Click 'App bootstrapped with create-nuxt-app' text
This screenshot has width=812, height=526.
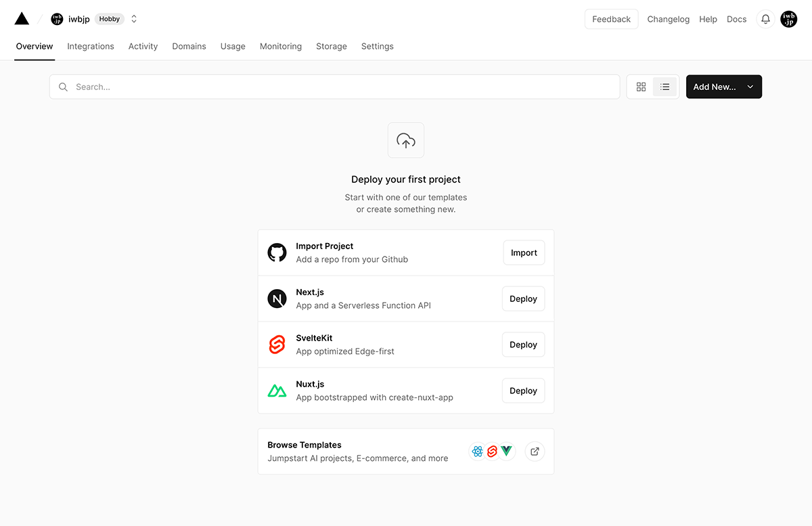[x=374, y=397]
